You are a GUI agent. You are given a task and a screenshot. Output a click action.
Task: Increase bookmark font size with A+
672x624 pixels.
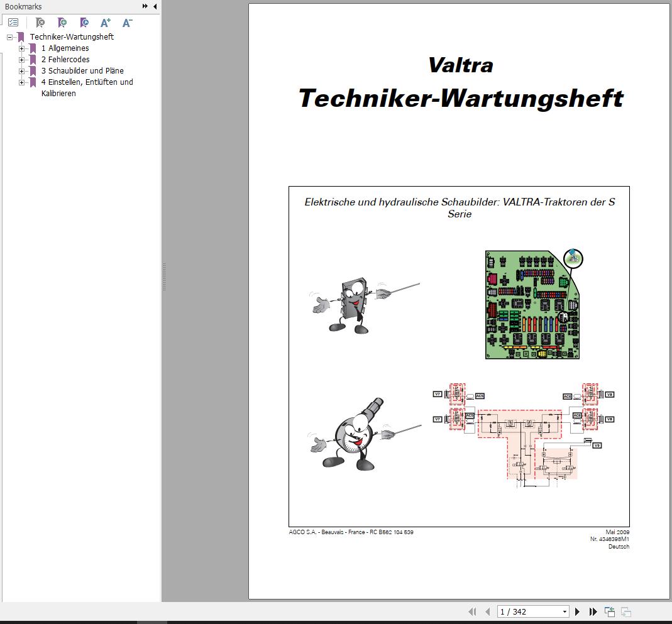[106, 22]
